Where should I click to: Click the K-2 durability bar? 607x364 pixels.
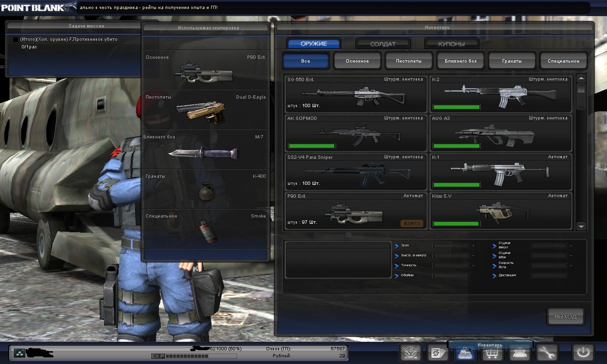(x=457, y=107)
